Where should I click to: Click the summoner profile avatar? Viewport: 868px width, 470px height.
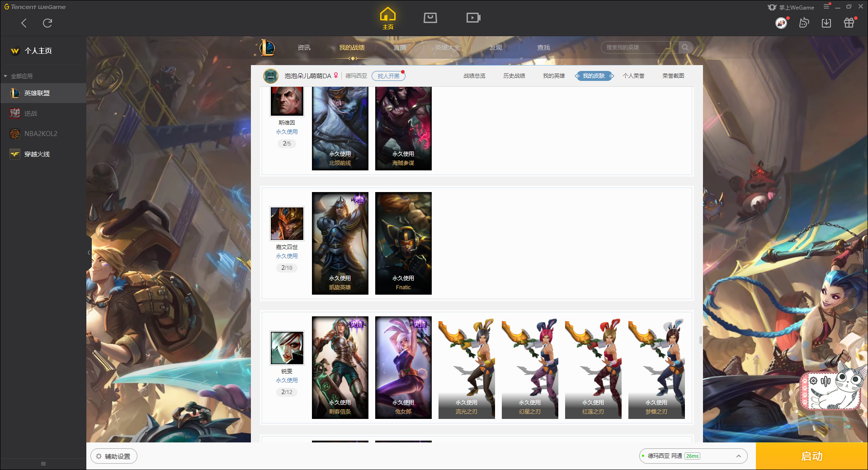271,76
